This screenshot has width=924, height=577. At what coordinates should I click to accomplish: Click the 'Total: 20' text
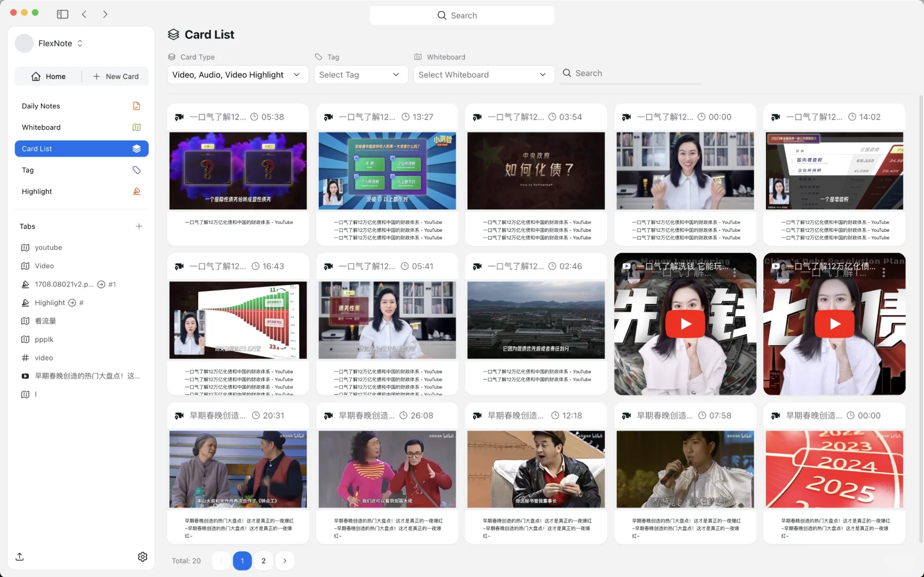186,561
